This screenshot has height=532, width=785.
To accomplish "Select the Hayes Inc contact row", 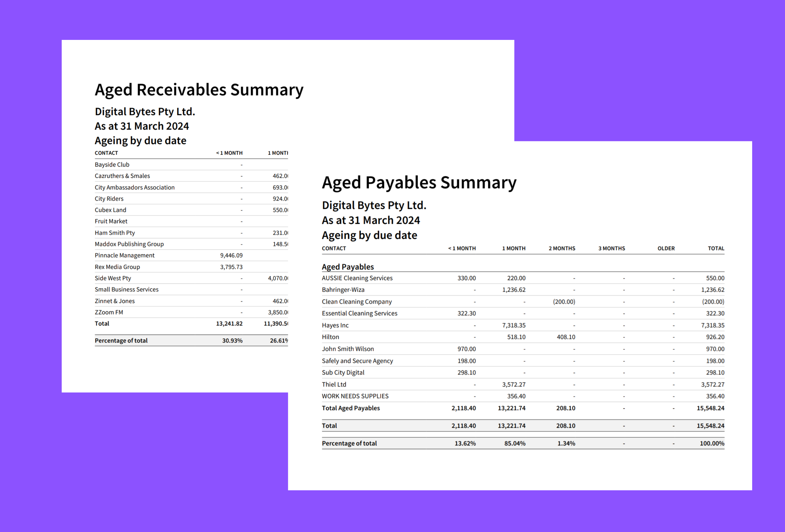I will (x=335, y=325).
